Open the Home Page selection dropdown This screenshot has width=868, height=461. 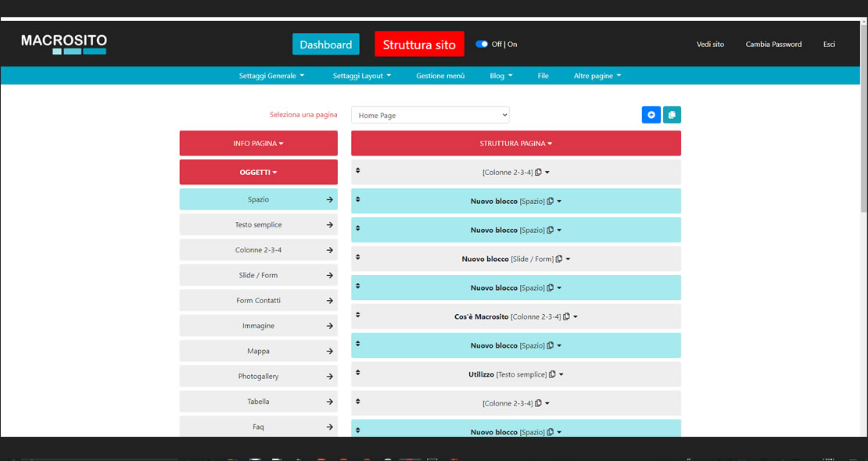coord(430,115)
